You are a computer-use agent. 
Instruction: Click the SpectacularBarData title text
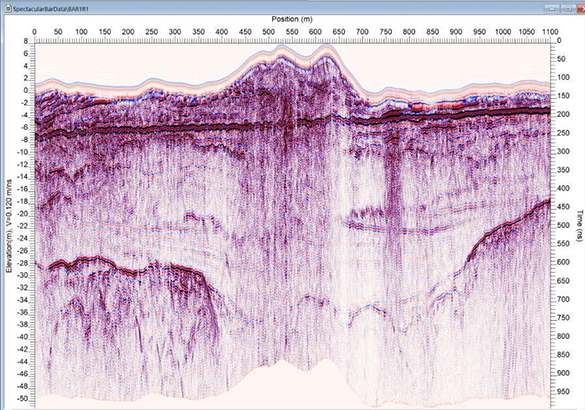[x=51, y=9]
